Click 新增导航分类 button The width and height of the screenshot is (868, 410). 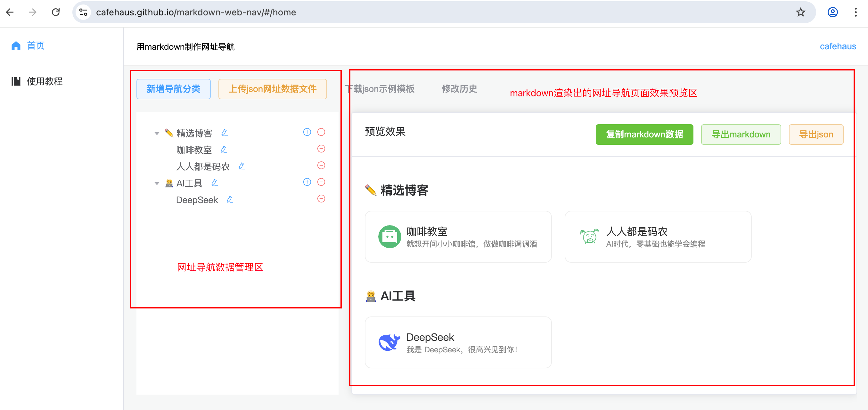point(174,89)
